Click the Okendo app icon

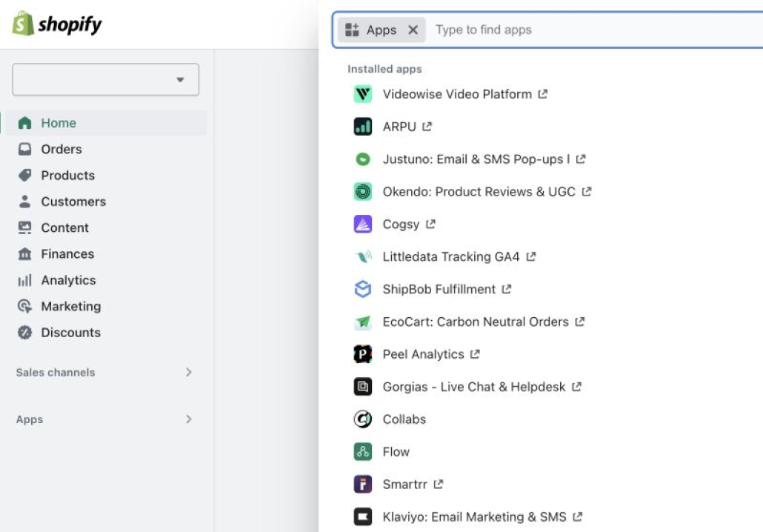click(x=362, y=192)
